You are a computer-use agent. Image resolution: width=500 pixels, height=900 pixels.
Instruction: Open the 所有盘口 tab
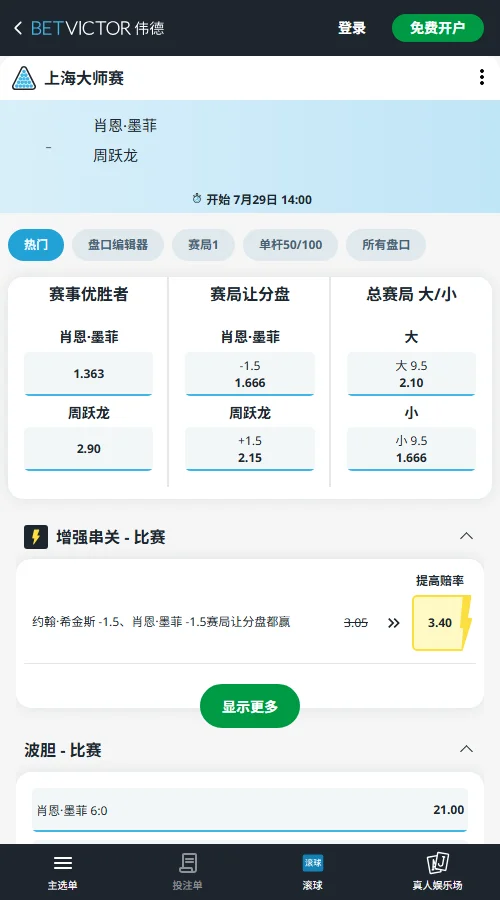[386, 245]
